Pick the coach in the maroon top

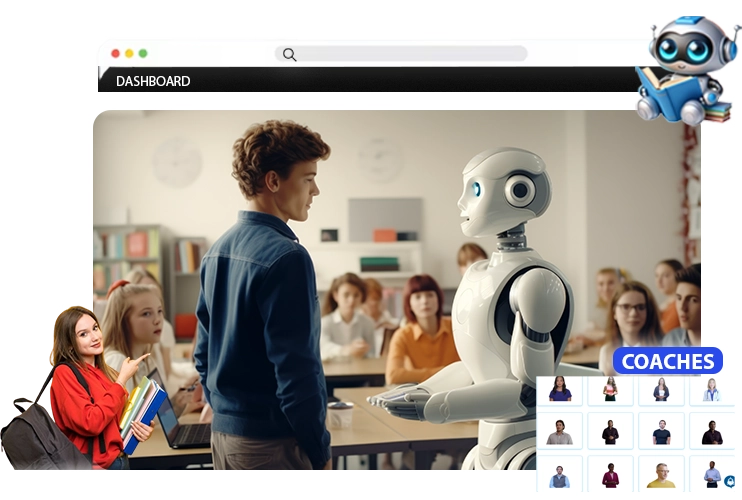pyautogui.click(x=610, y=476)
